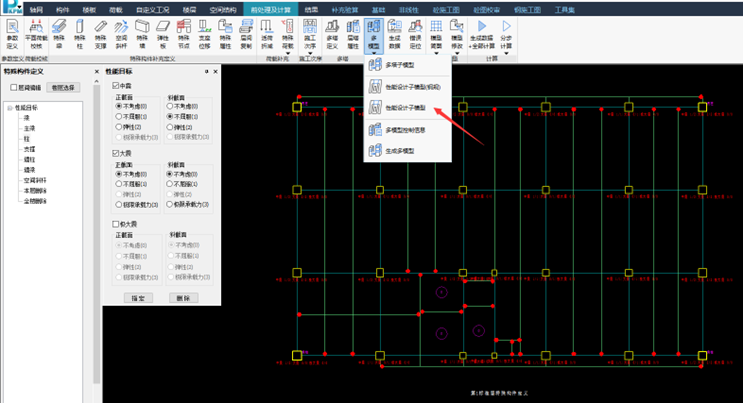Select 支撑 in the tree
Viewport: 743px width, 403px height.
(29, 149)
